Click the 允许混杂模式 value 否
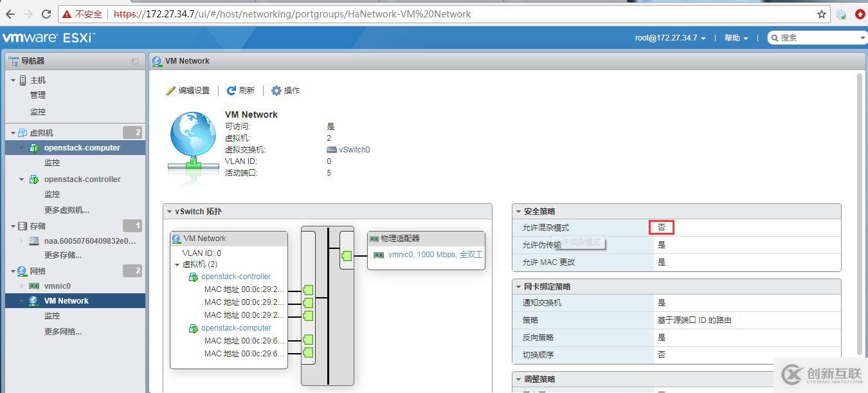 click(x=662, y=228)
